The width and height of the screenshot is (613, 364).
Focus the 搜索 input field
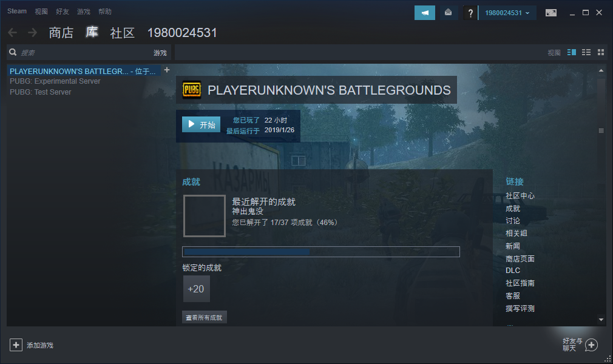tap(84, 53)
